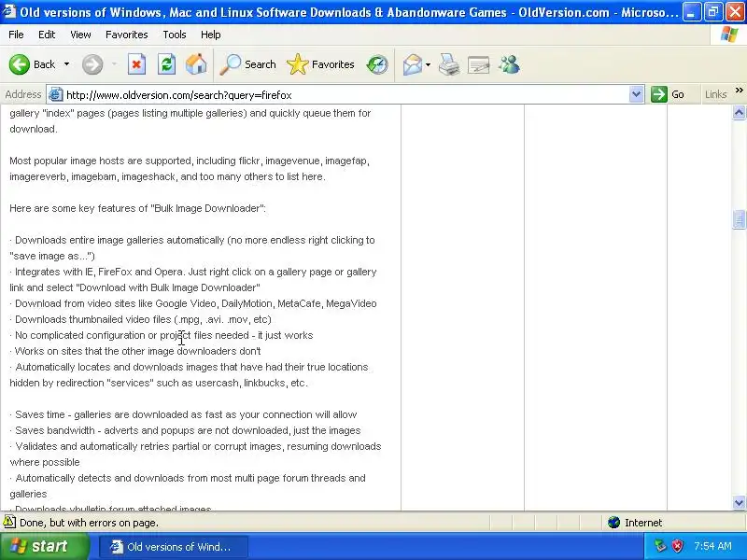Expand the Mail dropdown arrow
747x560 pixels.
tap(428, 64)
